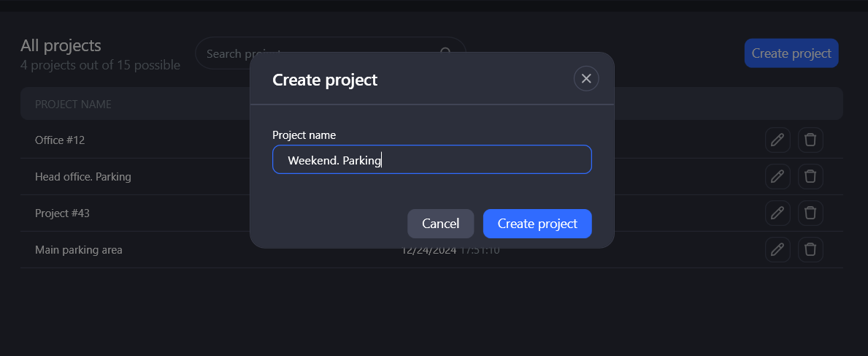Delete the Office #12 project
868x356 pixels.
click(810, 140)
